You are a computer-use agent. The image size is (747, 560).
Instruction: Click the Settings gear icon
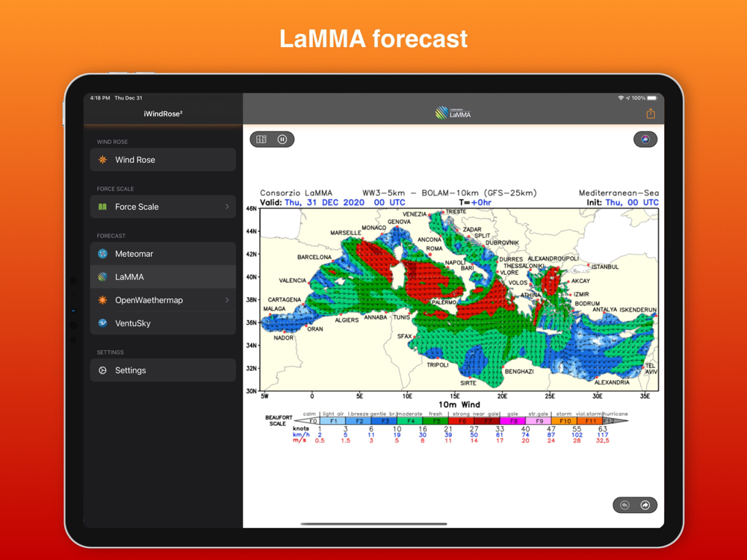tap(102, 370)
